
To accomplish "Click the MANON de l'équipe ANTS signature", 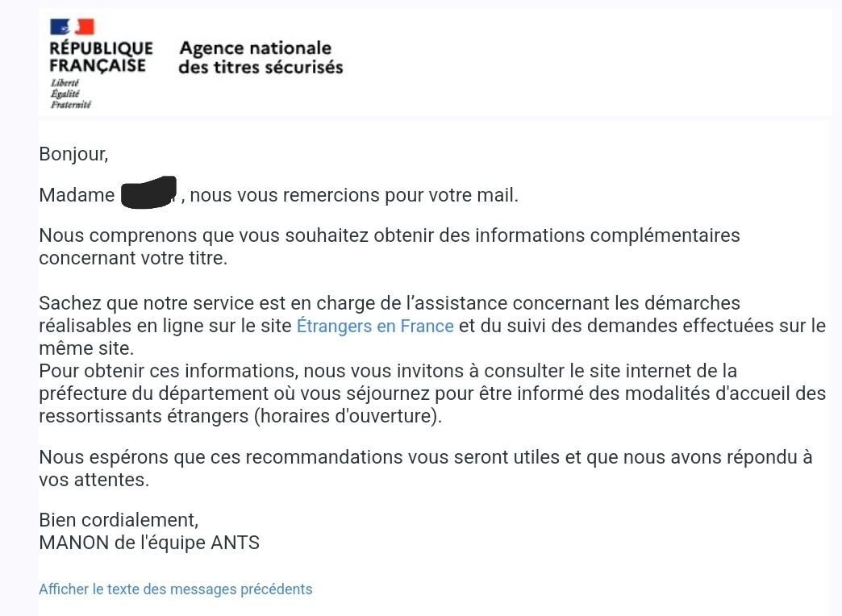I will tap(149, 543).
